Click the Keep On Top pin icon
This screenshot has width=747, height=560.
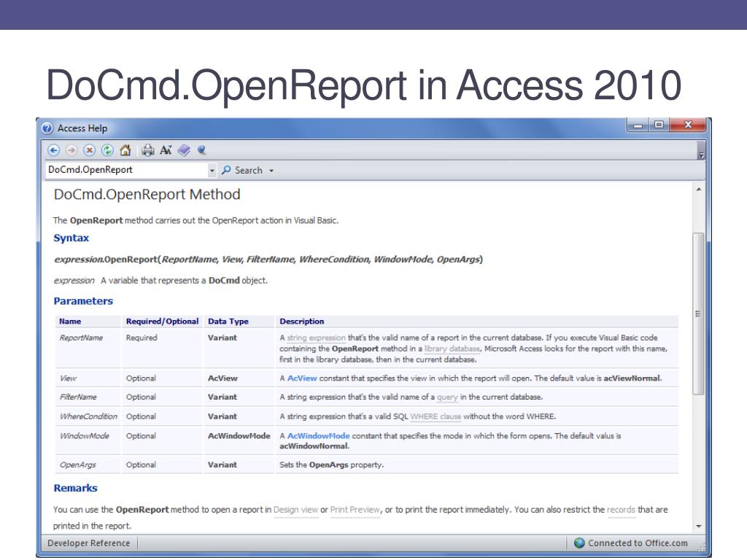201,150
